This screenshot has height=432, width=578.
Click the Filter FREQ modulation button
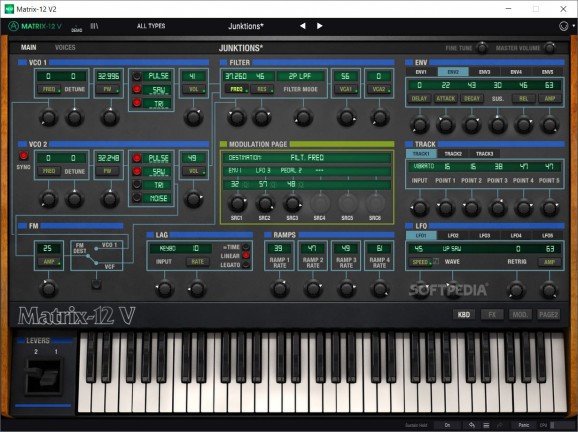pos(236,89)
